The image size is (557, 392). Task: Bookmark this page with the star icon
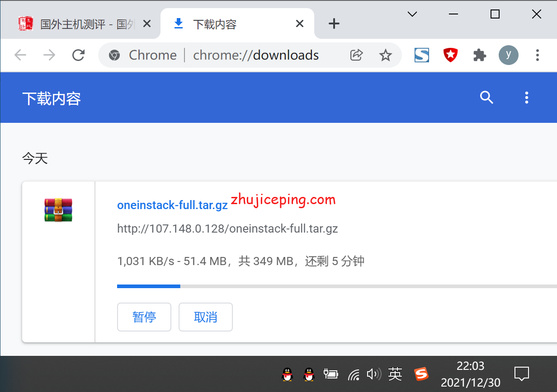[386, 55]
